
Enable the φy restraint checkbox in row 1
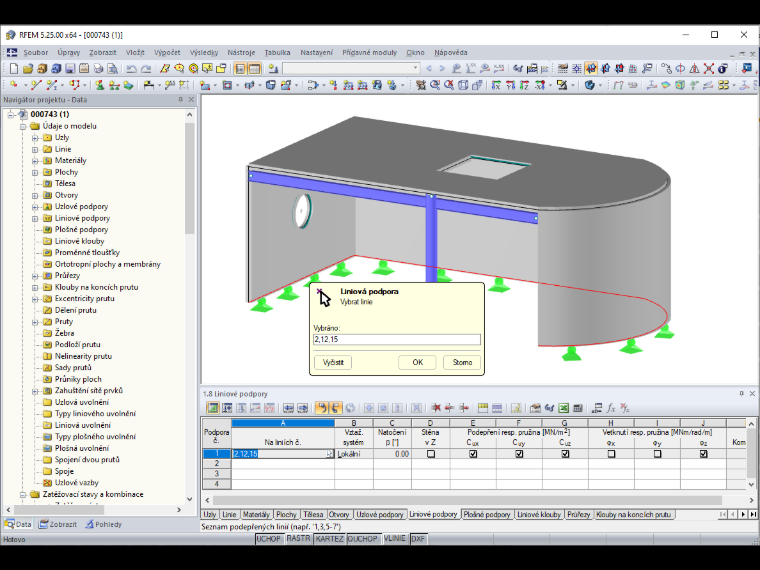(x=657, y=454)
